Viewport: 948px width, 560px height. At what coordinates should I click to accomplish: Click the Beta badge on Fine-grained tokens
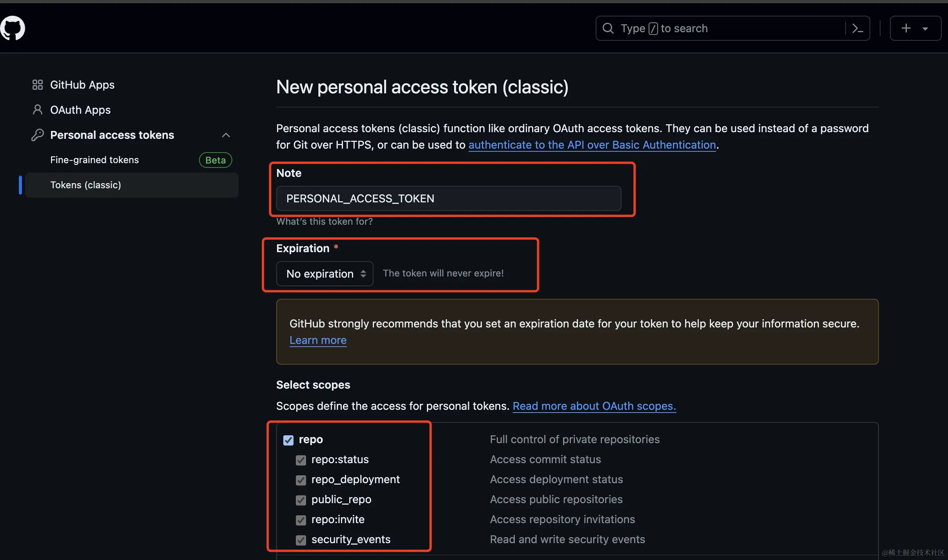(x=215, y=160)
